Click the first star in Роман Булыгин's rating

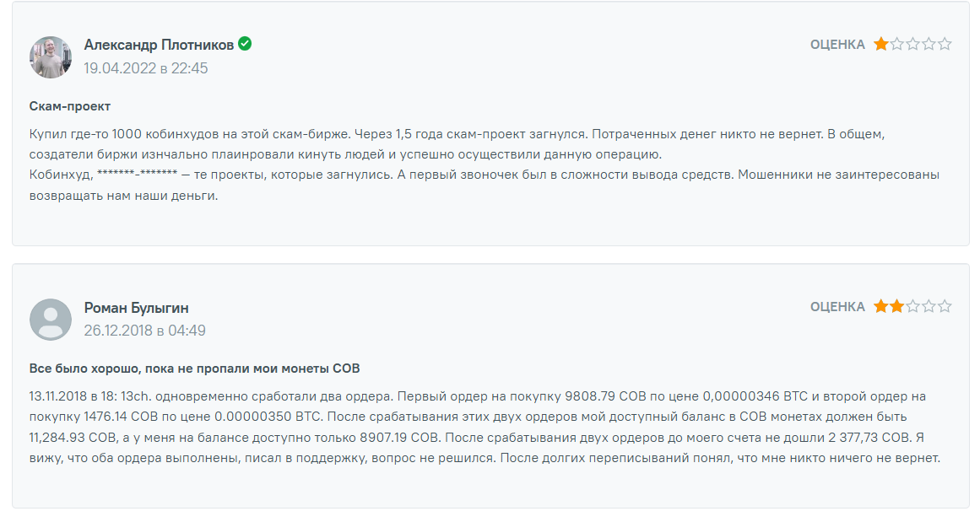880,306
